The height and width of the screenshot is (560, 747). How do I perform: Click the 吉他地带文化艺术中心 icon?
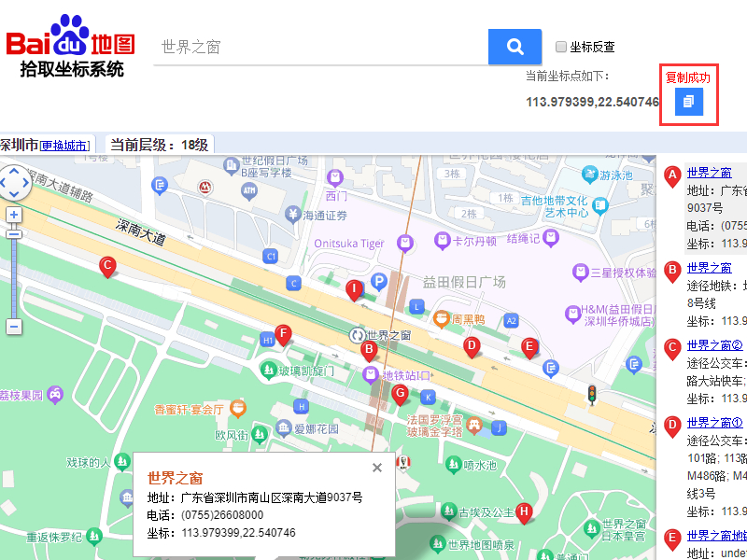[600, 206]
